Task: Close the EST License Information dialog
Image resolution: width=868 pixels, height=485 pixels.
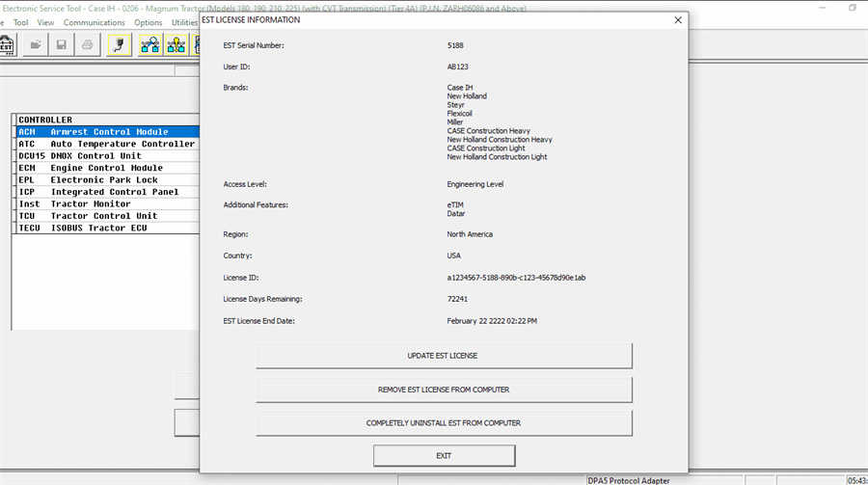Action: point(678,20)
